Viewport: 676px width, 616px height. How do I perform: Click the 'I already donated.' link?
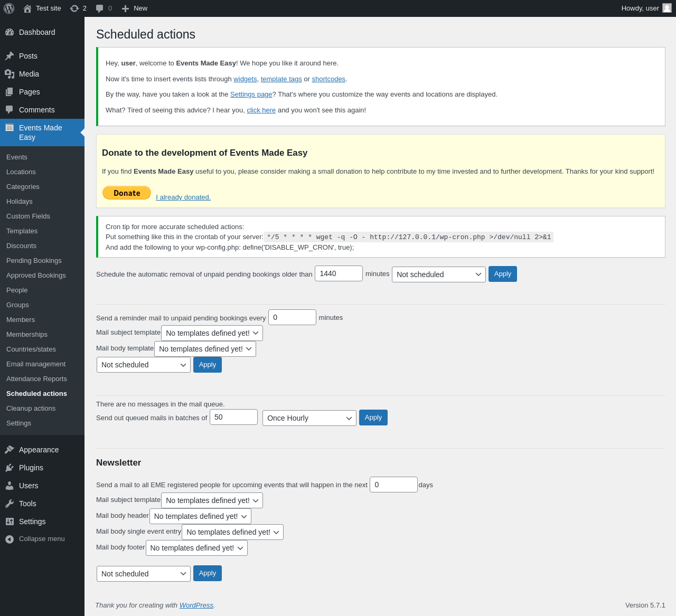point(183,197)
